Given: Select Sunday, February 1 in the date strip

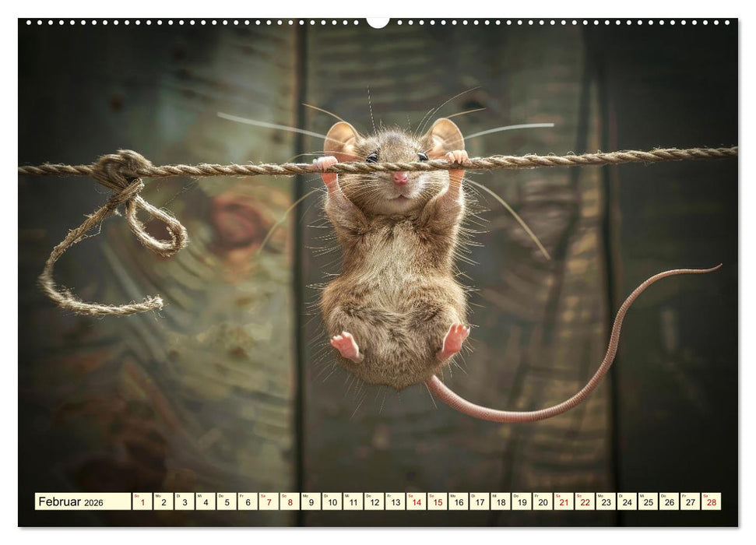Looking at the screenshot, I should point(142,501).
